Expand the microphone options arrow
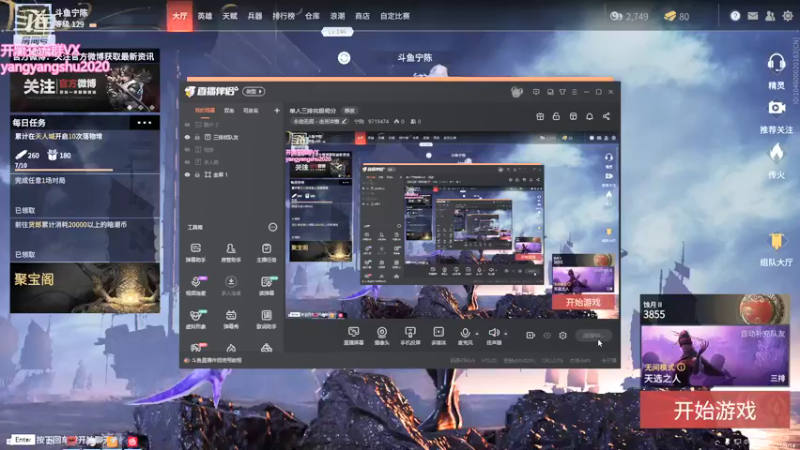The width and height of the screenshot is (800, 450). (x=477, y=334)
